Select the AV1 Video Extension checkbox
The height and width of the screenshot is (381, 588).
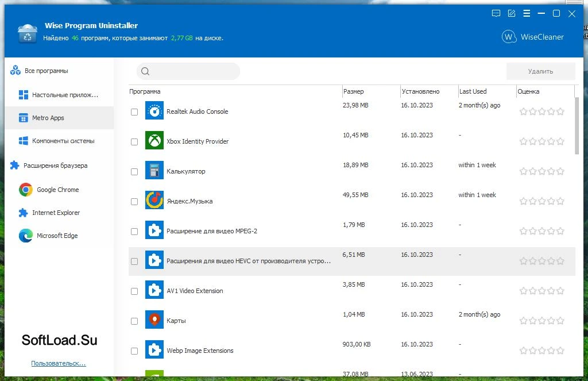pyautogui.click(x=134, y=291)
